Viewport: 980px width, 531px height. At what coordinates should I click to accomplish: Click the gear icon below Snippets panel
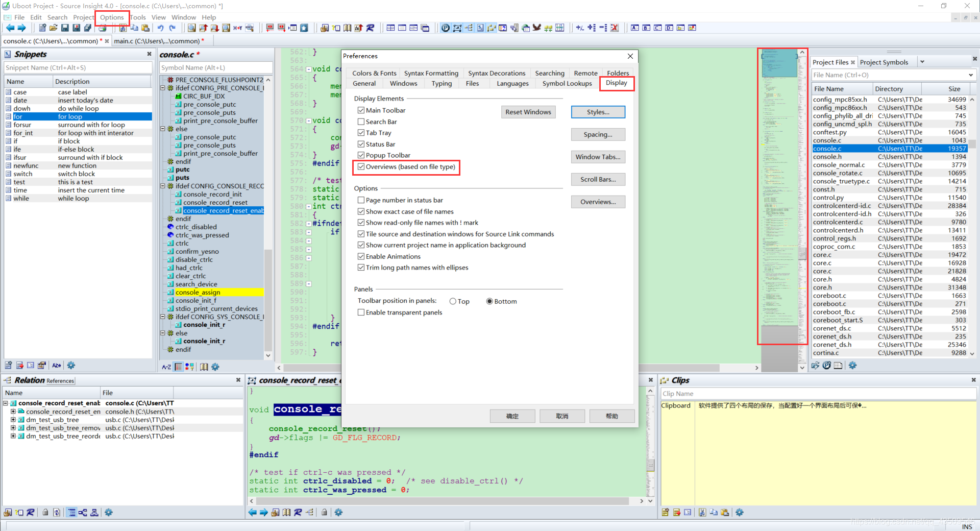[x=71, y=366]
